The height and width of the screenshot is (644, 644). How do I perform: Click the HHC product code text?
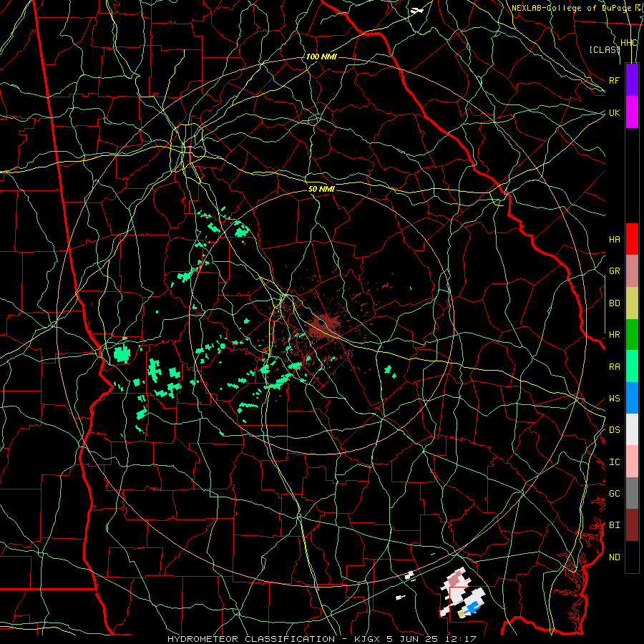pos(629,43)
